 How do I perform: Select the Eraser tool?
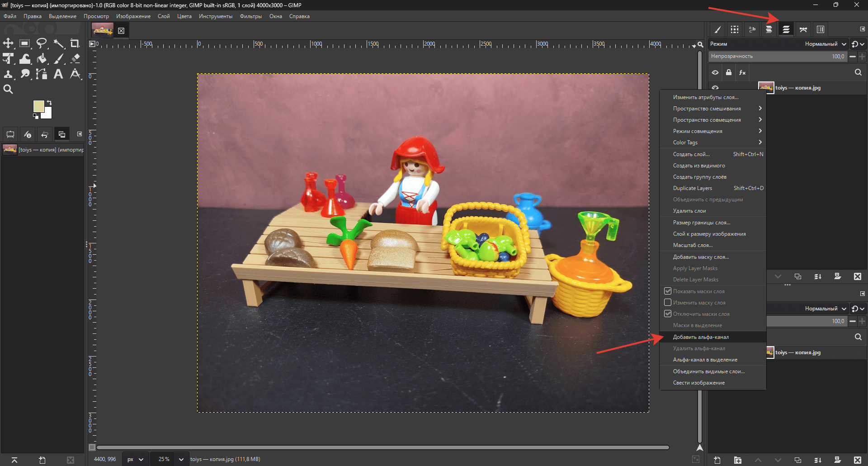[75, 59]
